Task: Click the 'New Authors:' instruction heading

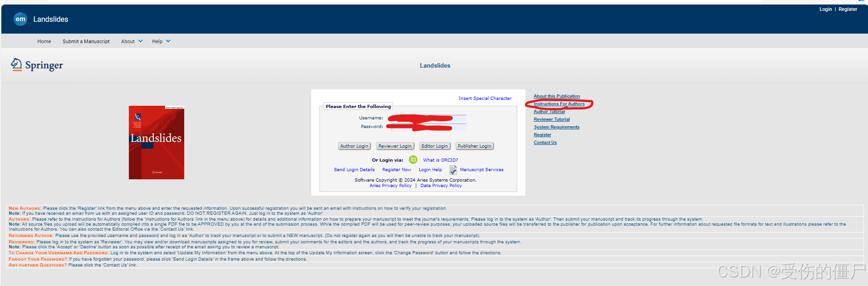Action: click(25, 208)
